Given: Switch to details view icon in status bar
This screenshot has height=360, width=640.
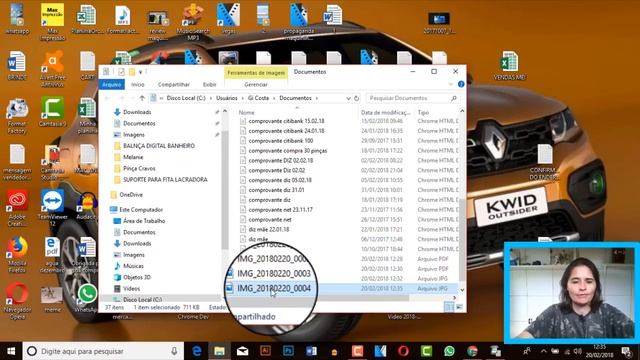Looking at the screenshot, I should point(449,307).
